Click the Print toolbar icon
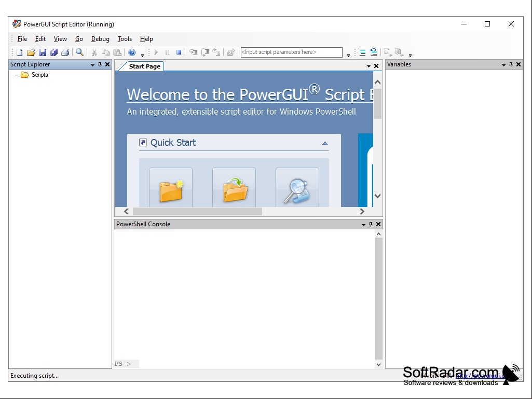 tap(65, 52)
